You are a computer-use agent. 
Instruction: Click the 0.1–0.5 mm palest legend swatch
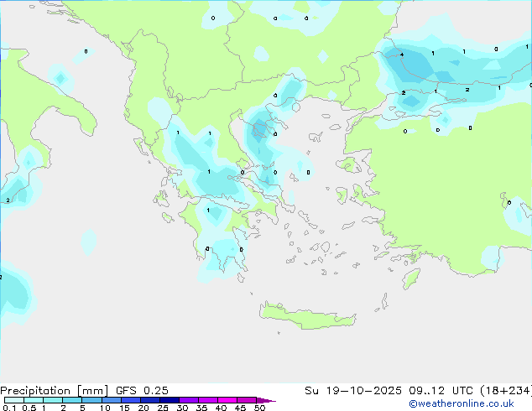point(14,400)
